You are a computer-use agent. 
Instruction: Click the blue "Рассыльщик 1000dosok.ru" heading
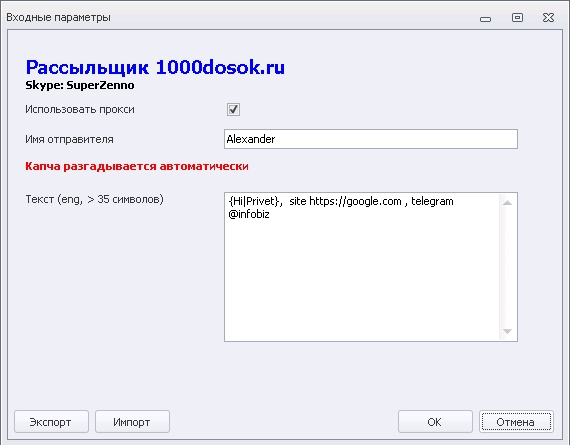click(155, 67)
